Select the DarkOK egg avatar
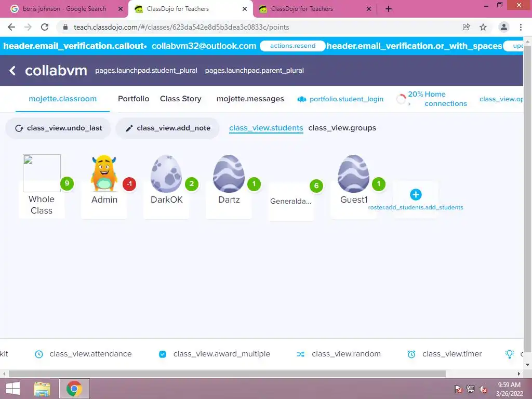The image size is (532, 399). (x=166, y=174)
